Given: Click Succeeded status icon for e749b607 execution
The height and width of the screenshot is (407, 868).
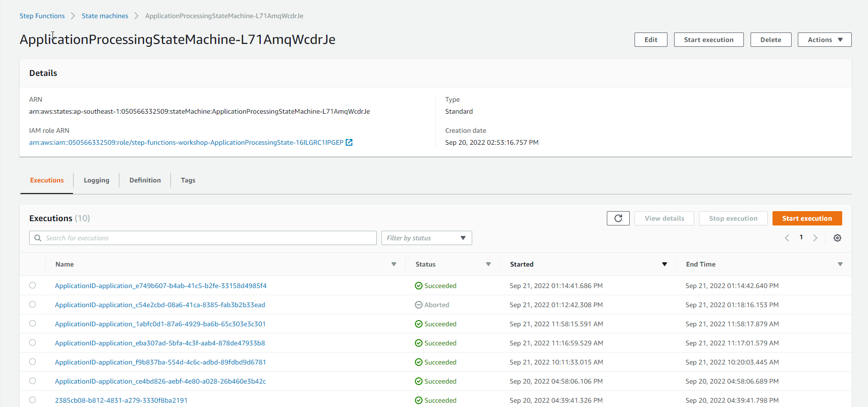Looking at the screenshot, I should [419, 286].
